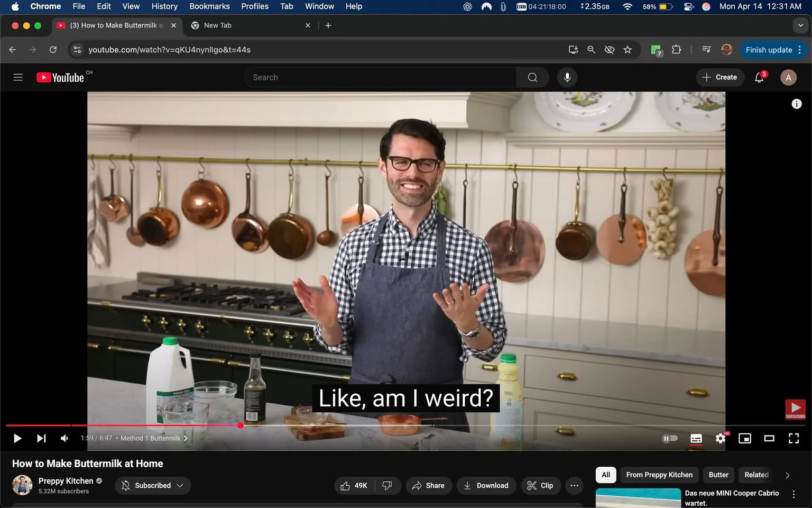Open MINI Cooper Cabrio ad thumbnail
The width and height of the screenshot is (812, 508).
point(638,498)
